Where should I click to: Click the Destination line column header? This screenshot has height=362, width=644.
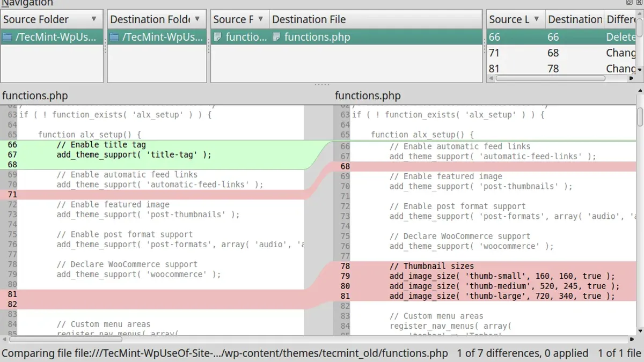point(574,19)
